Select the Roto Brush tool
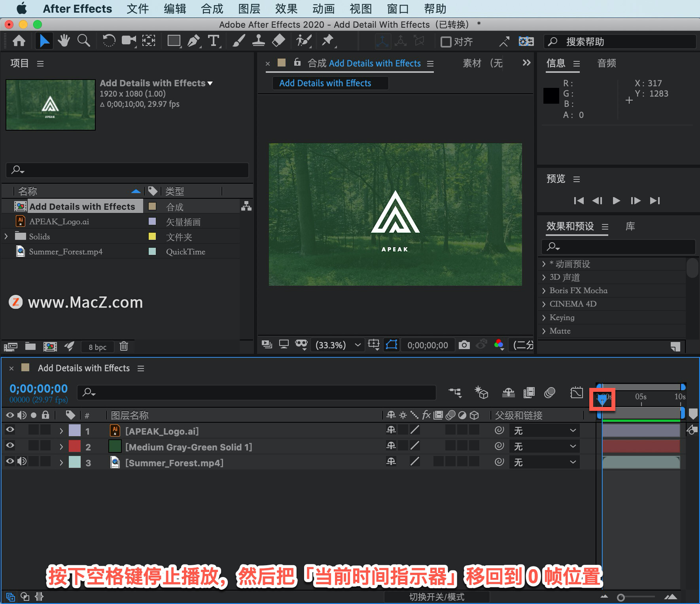The height and width of the screenshot is (604, 700). pos(304,41)
